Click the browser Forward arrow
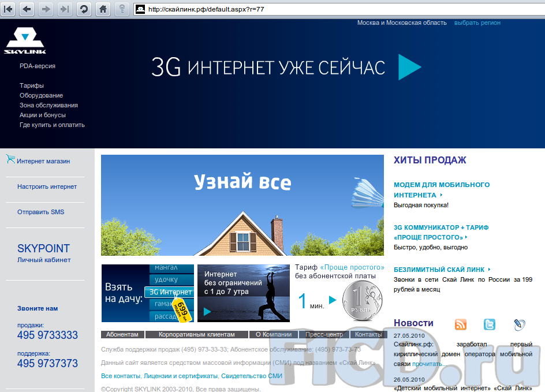This screenshot has width=545, height=392. coord(46,9)
